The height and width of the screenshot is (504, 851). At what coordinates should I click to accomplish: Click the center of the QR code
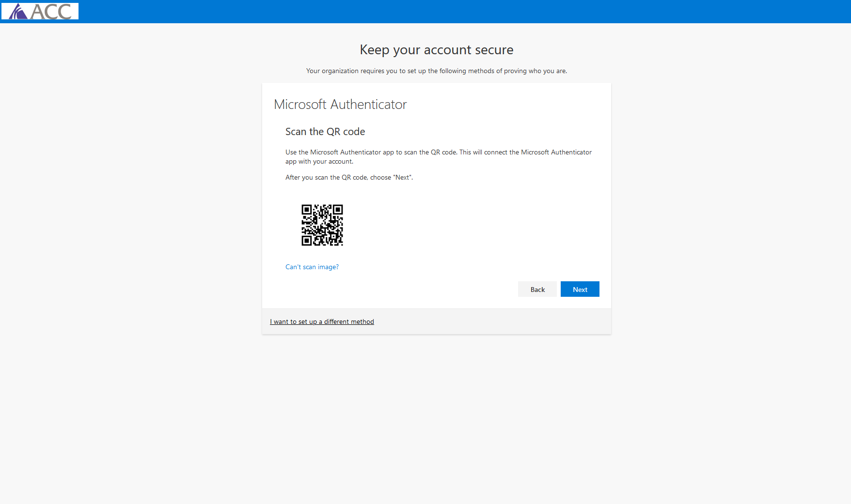point(322,225)
